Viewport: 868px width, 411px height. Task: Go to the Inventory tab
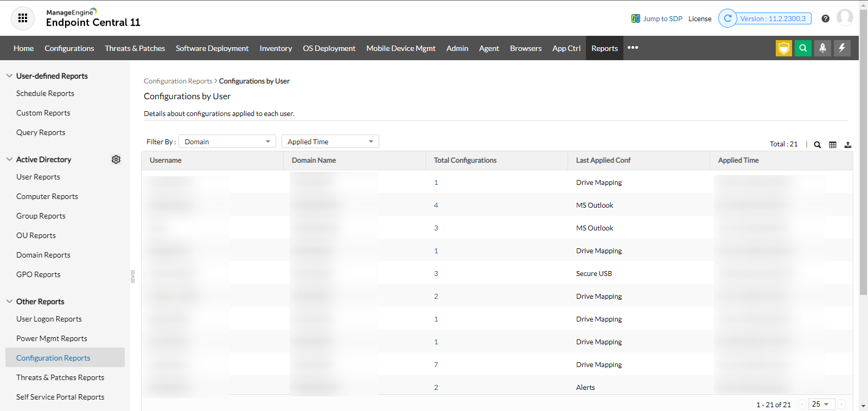[276, 48]
